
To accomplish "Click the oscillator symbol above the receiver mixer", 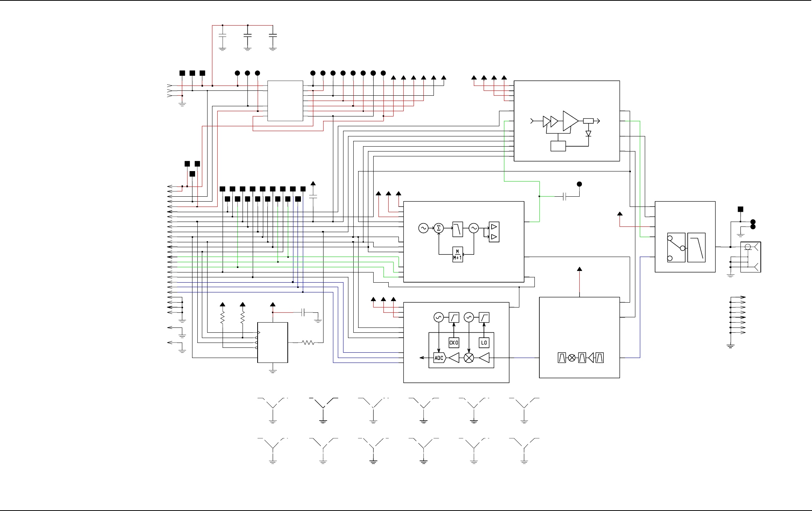I will pyautogui.click(x=469, y=318).
